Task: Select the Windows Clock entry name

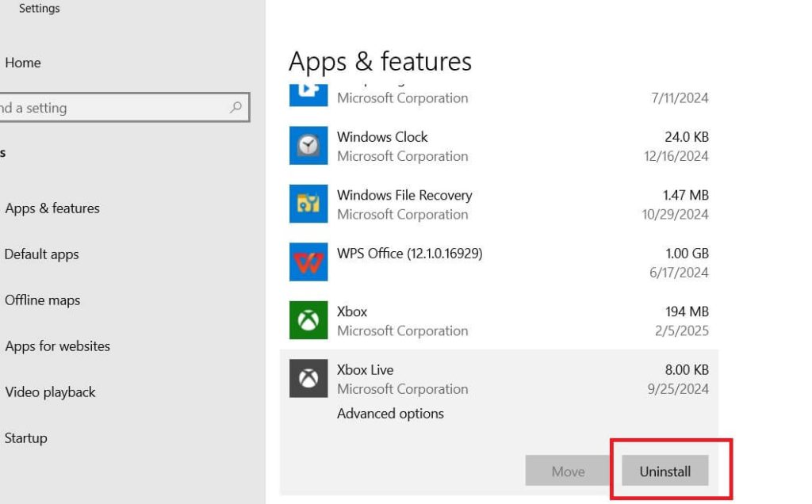Action: coord(382,136)
